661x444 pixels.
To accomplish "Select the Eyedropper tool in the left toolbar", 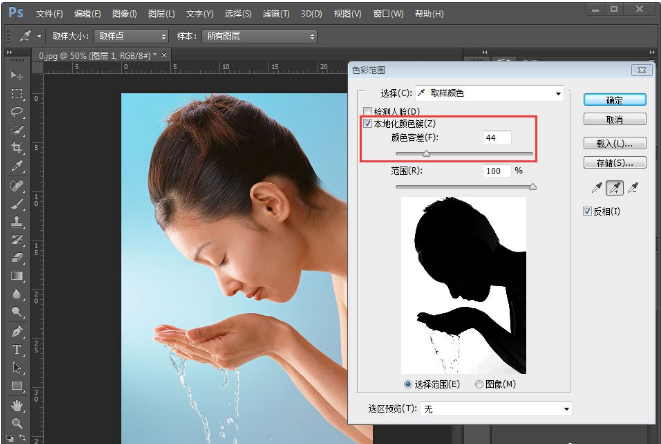I will coord(17,166).
